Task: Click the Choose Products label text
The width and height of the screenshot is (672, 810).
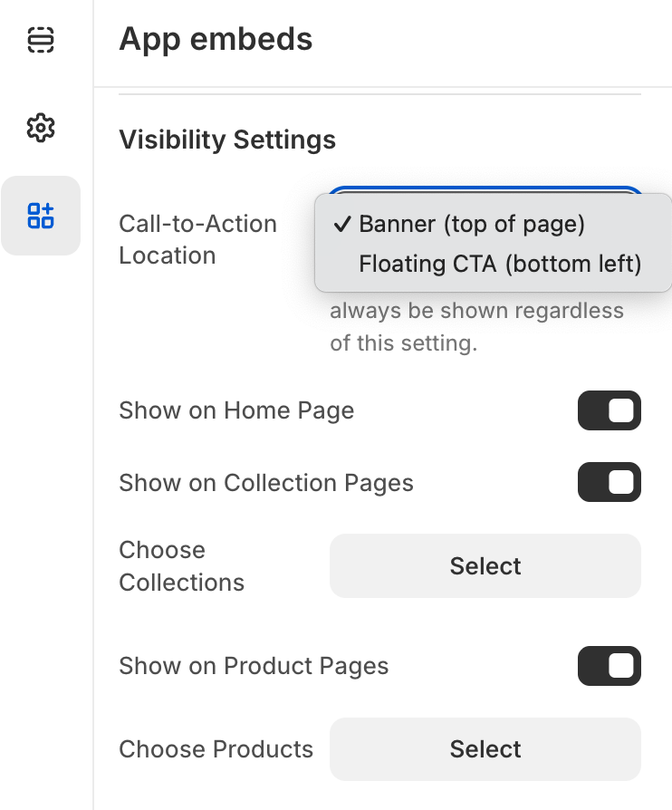Action: [216, 749]
